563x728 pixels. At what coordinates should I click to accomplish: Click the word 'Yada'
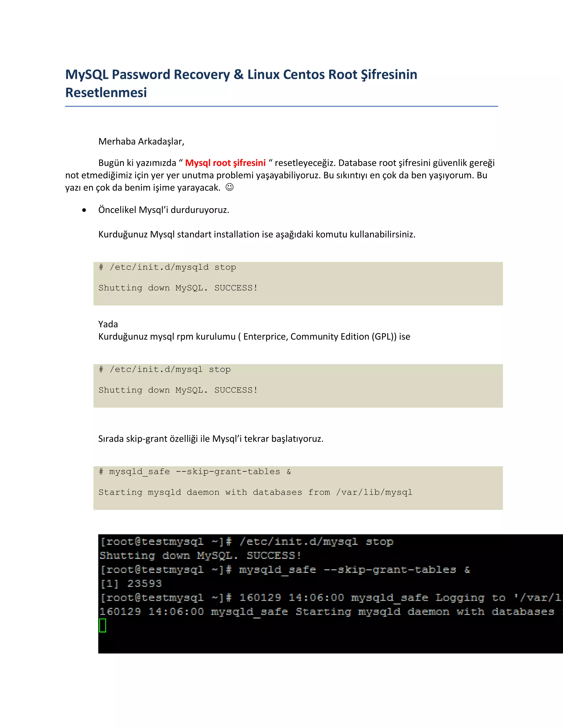[x=108, y=324]
